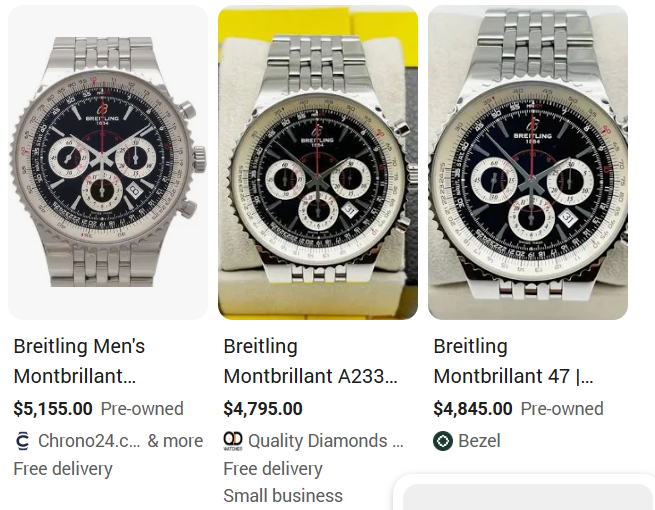The image size is (655, 510).
Task: Click "Free delivery" under Quality Diamonds
Action: tap(273, 469)
